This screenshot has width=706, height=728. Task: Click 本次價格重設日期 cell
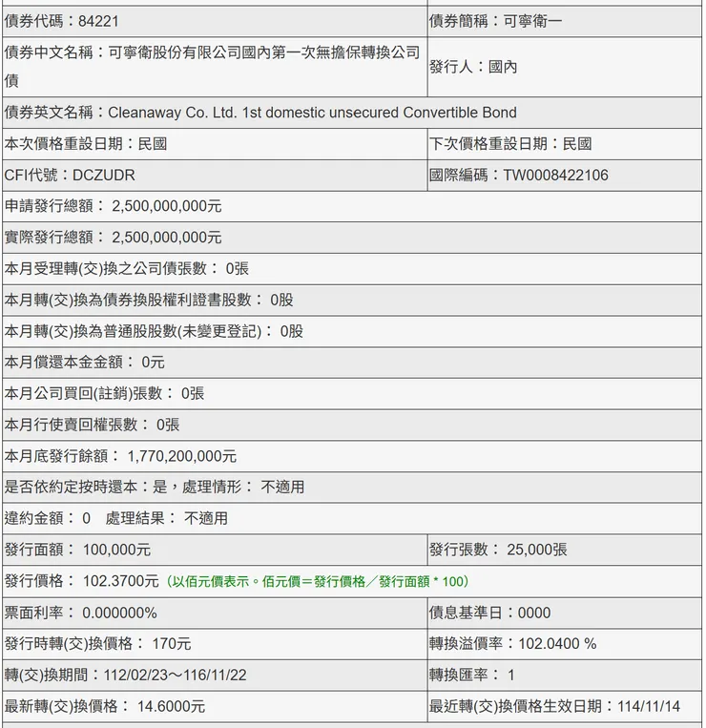tap(215, 144)
